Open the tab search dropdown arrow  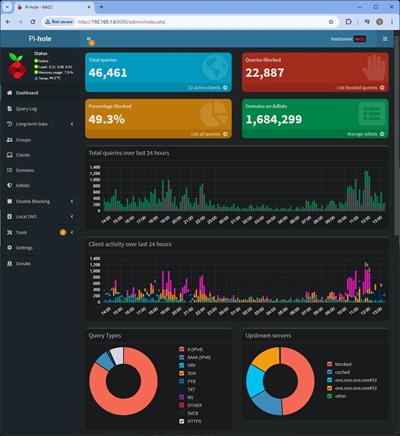click(x=7, y=7)
